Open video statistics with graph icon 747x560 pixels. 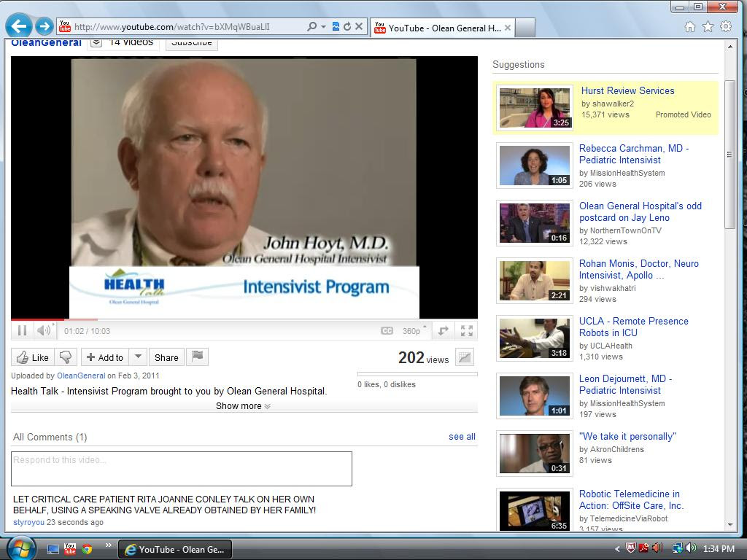[x=465, y=357]
